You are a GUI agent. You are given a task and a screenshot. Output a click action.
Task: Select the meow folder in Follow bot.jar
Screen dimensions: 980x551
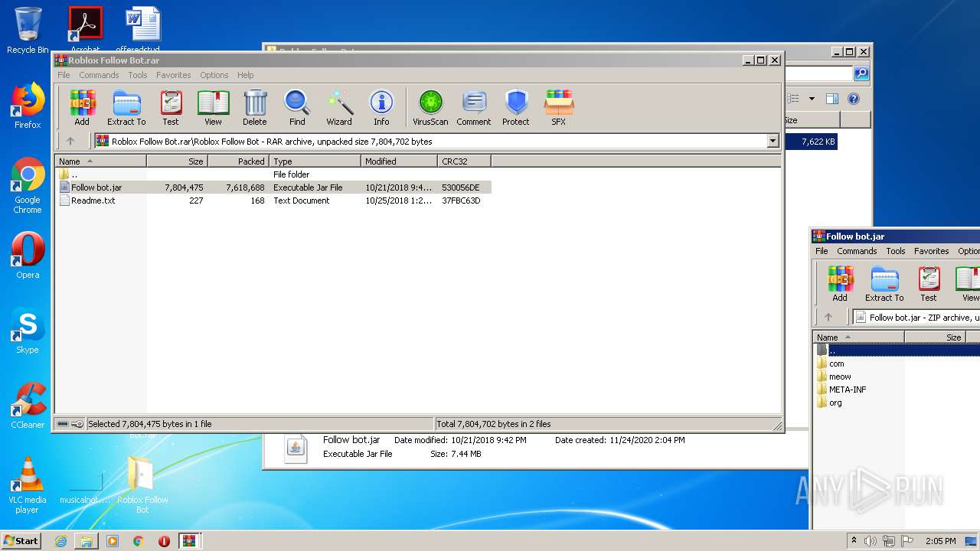point(834,377)
